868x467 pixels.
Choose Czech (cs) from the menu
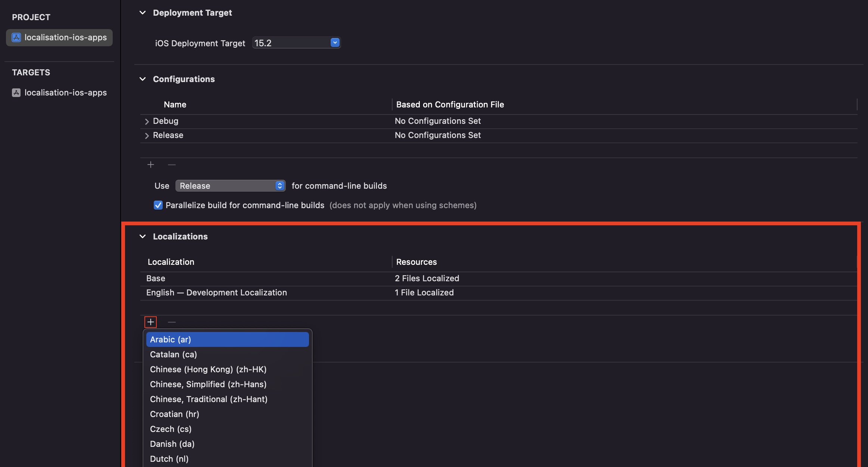pyautogui.click(x=228, y=429)
